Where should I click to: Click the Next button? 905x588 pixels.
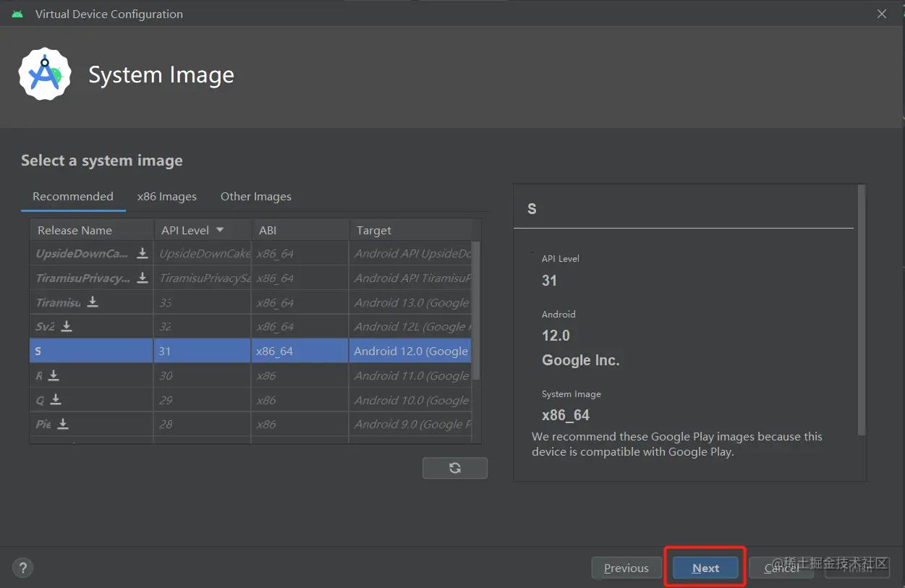coord(705,568)
